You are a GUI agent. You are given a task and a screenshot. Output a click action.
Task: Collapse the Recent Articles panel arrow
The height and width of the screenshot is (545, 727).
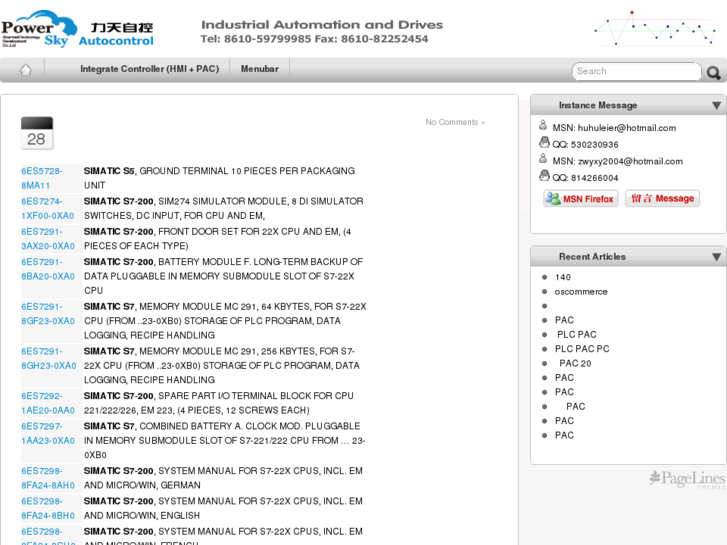coord(716,256)
